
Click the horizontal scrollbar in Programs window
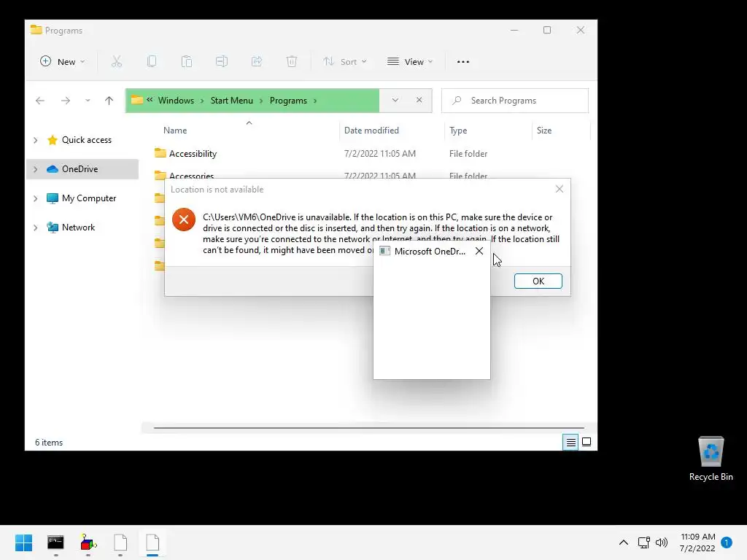click(x=368, y=427)
